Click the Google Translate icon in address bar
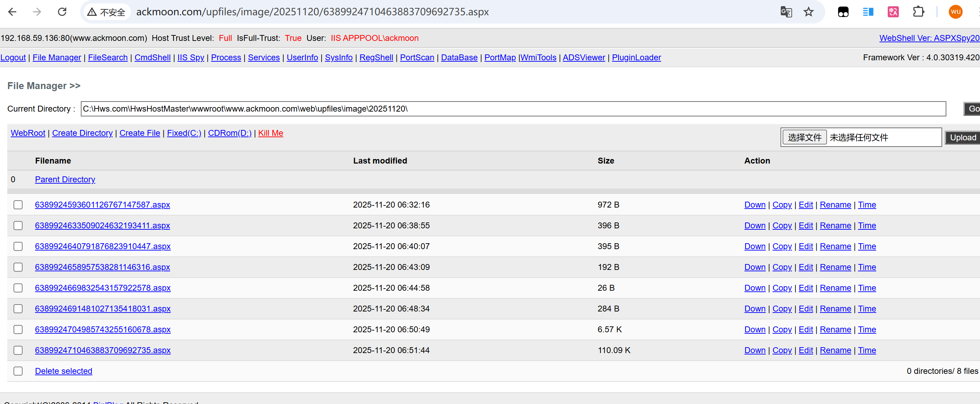Screen dimensions: 980x404 (x=786, y=12)
